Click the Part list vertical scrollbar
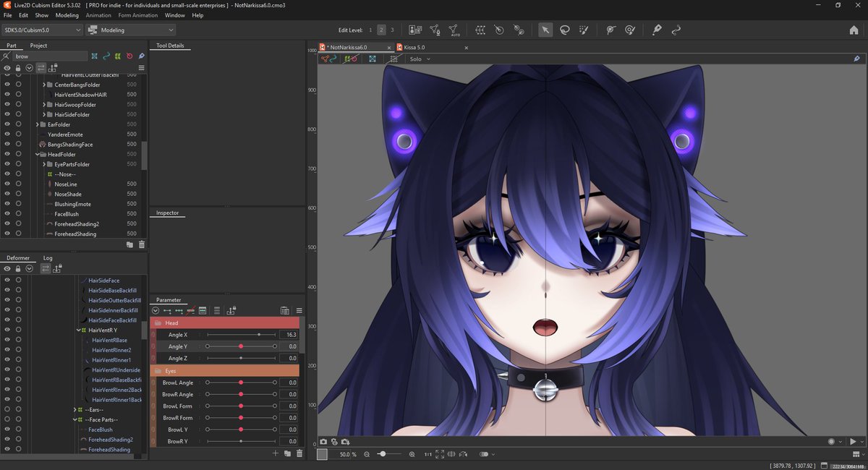The image size is (868, 470). click(145, 154)
